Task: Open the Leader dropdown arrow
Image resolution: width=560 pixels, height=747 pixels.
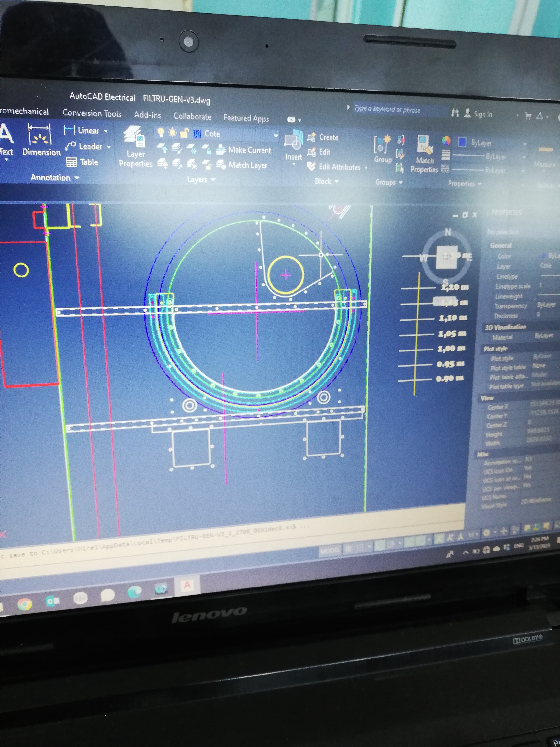Action: (x=109, y=147)
